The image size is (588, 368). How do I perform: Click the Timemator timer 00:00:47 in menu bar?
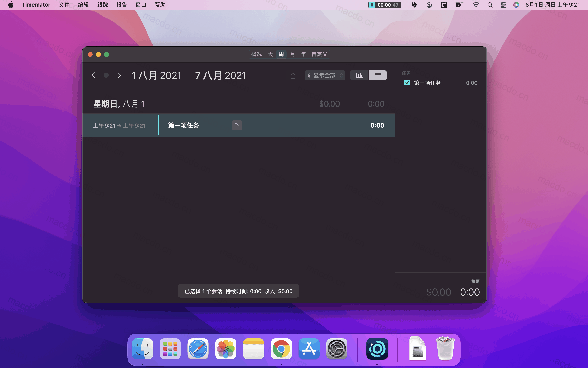tap(384, 5)
